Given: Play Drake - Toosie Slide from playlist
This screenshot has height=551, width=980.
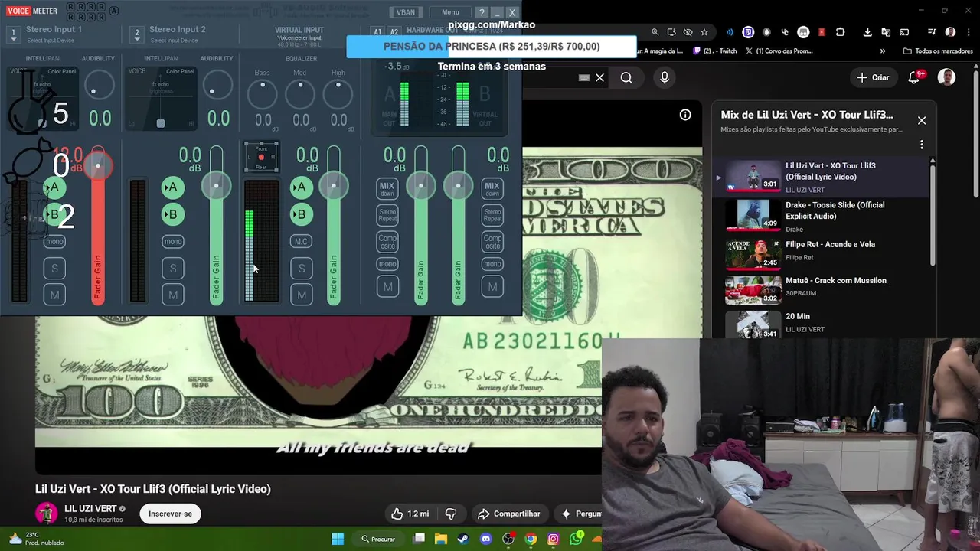Looking at the screenshot, I should 821,216.
